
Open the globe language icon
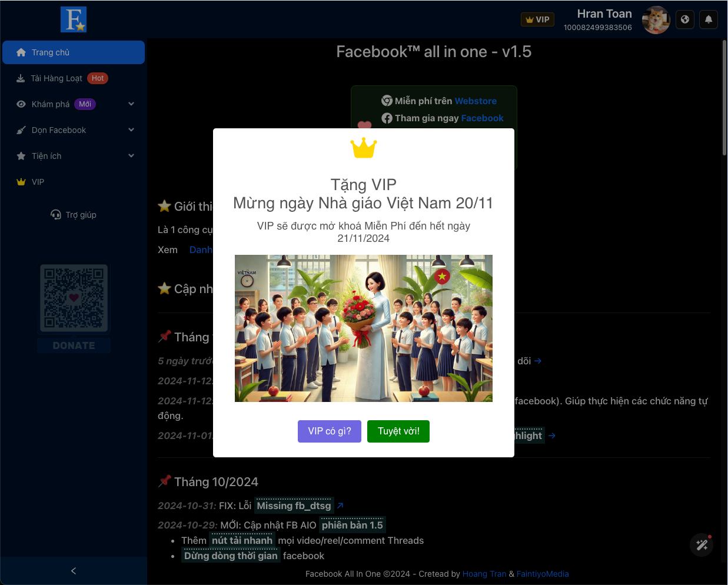tap(685, 19)
